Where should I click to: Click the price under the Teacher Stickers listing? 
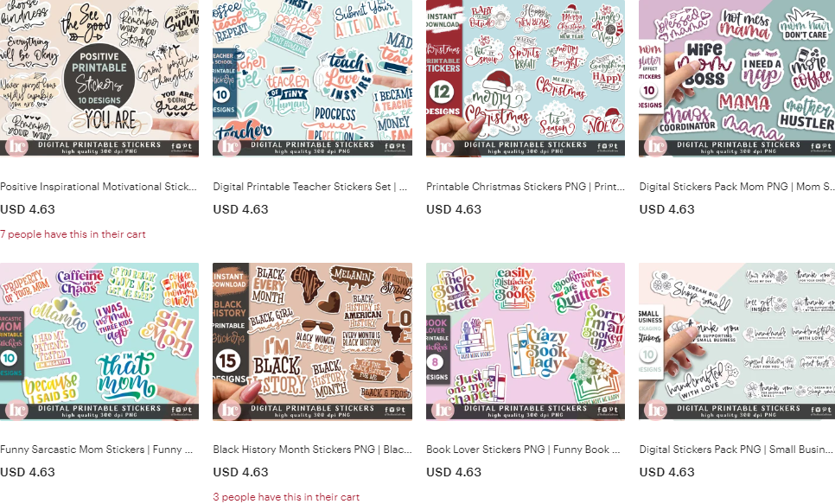240,209
